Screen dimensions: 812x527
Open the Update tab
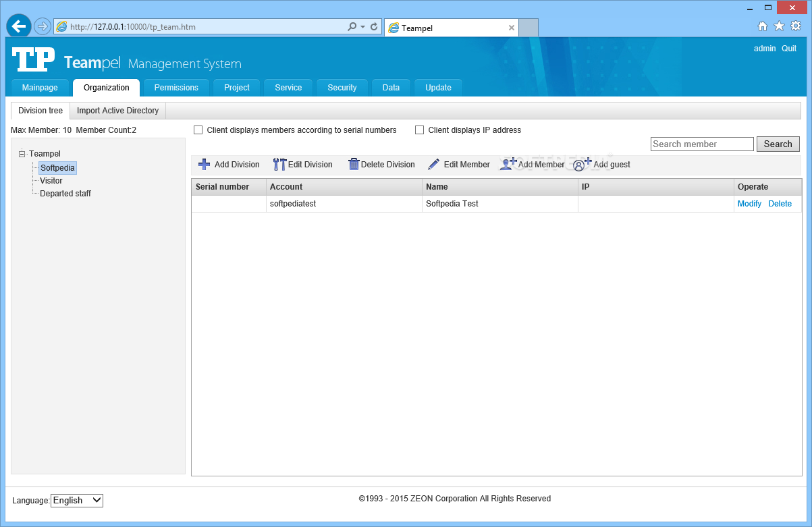pos(438,88)
